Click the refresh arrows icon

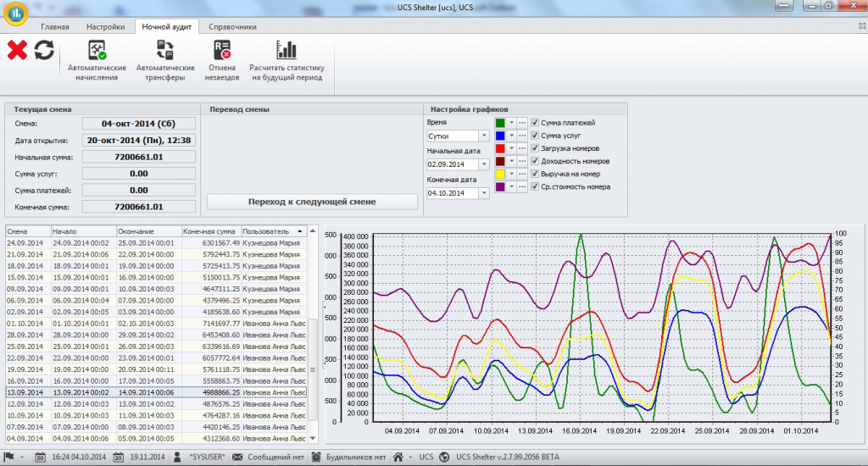point(44,50)
